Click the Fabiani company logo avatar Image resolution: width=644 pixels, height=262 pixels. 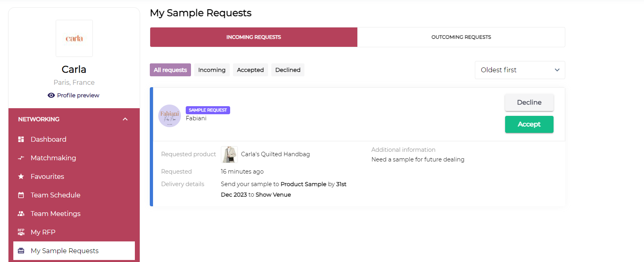[170, 116]
